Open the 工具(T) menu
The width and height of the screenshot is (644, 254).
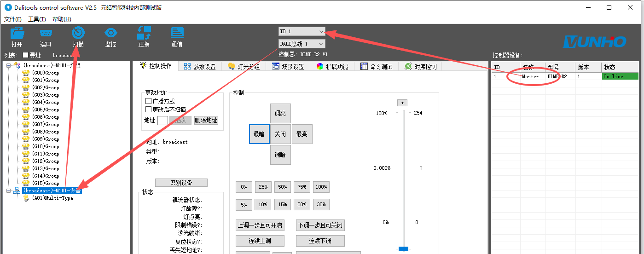[37, 19]
